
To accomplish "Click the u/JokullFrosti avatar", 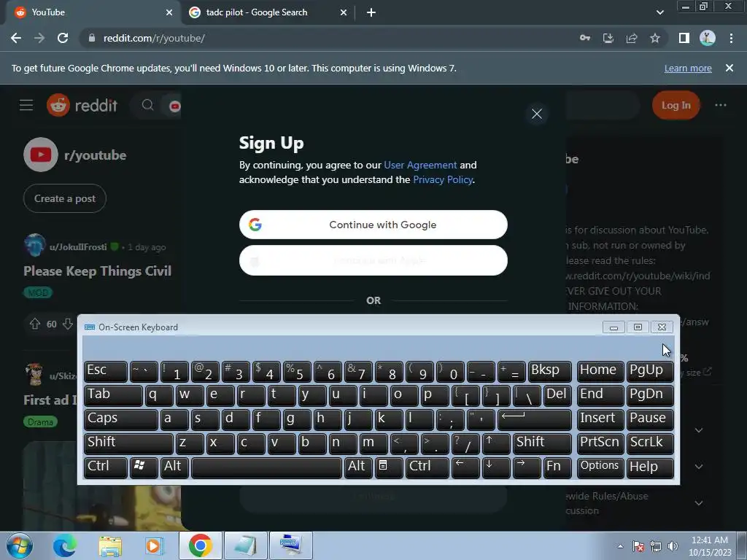I will [x=35, y=245].
